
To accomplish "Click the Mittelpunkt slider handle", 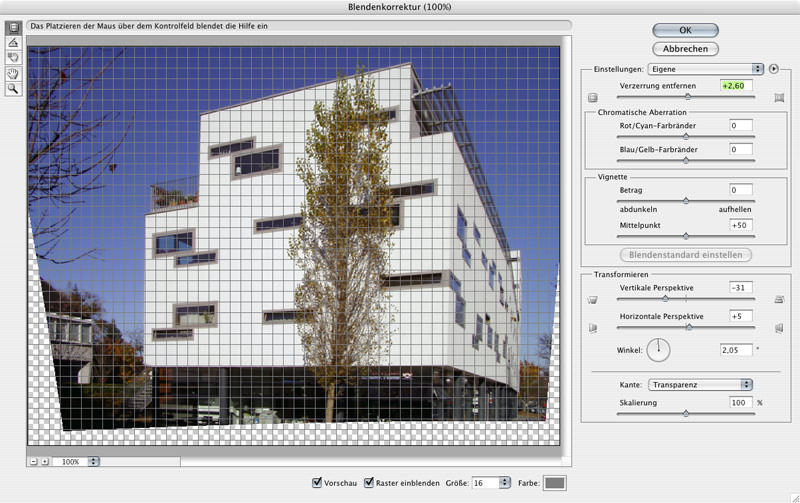I will pos(686,236).
